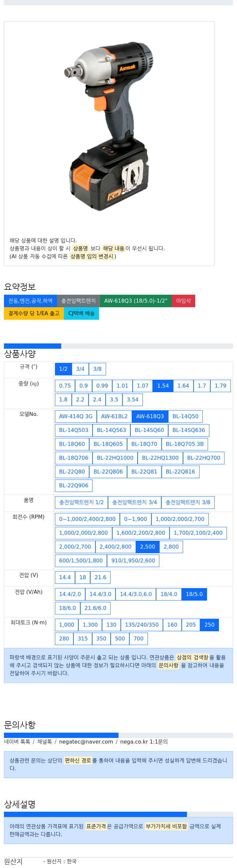Select RPM 910/1,950/2,600
This screenshot has width=237, height=868.
133,561
